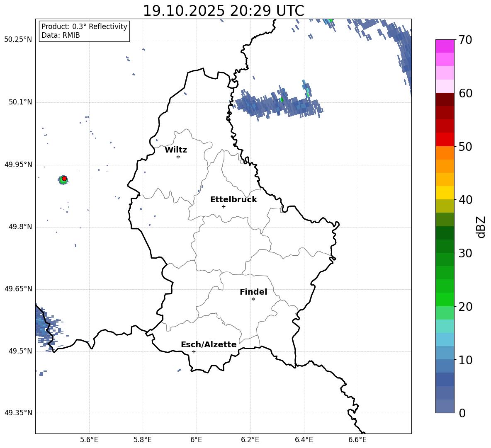Click the 49.8°N latitude tick label

click(20, 227)
